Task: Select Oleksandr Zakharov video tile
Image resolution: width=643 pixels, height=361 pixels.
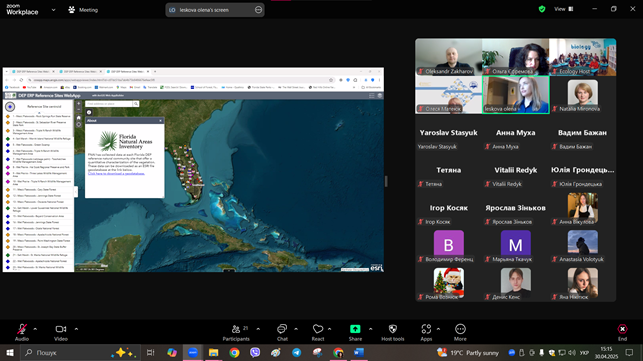Action: 449,57
